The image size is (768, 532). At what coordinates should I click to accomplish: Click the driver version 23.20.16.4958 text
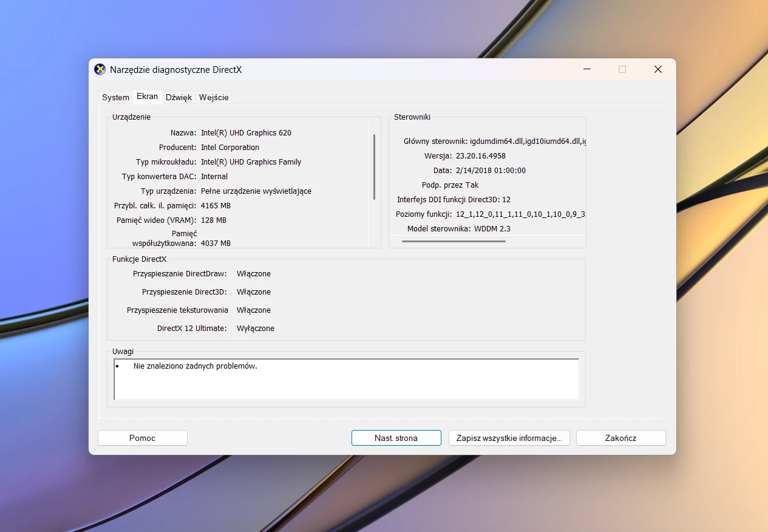point(481,156)
